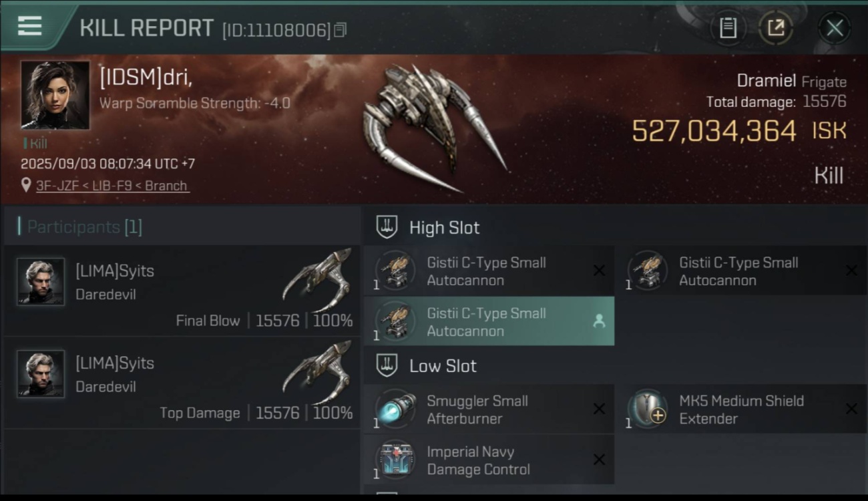Open the clipboard report icon
The height and width of the screenshot is (501, 868).
[728, 28]
